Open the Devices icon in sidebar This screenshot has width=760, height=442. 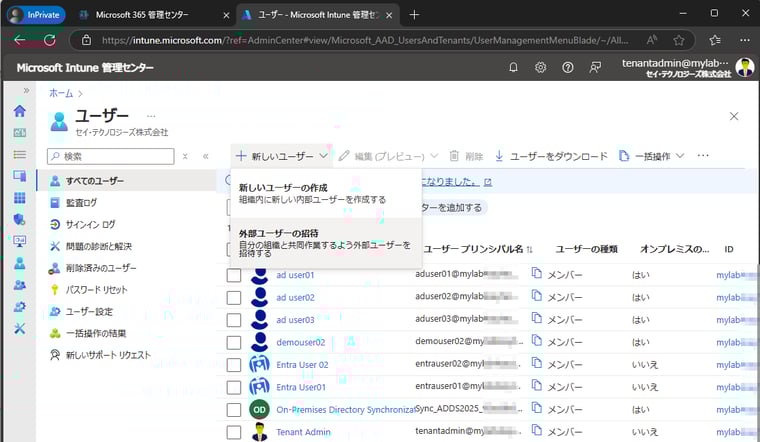tap(19, 176)
